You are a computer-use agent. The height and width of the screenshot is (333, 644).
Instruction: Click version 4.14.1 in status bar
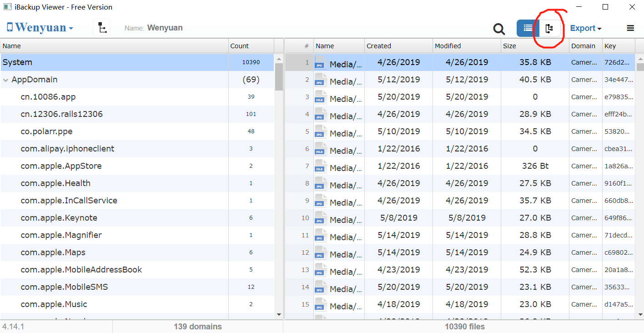click(x=13, y=327)
